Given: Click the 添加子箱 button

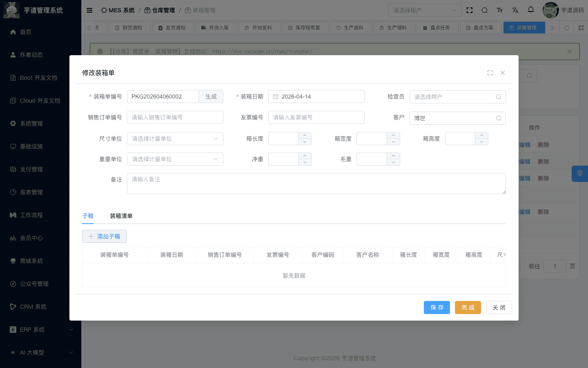Looking at the screenshot, I should click(104, 236).
